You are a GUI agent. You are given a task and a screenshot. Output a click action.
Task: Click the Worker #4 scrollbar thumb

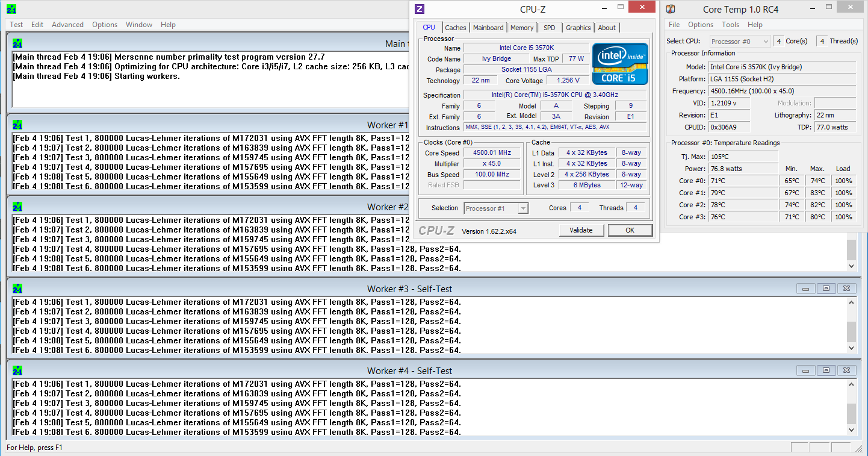coord(851,414)
